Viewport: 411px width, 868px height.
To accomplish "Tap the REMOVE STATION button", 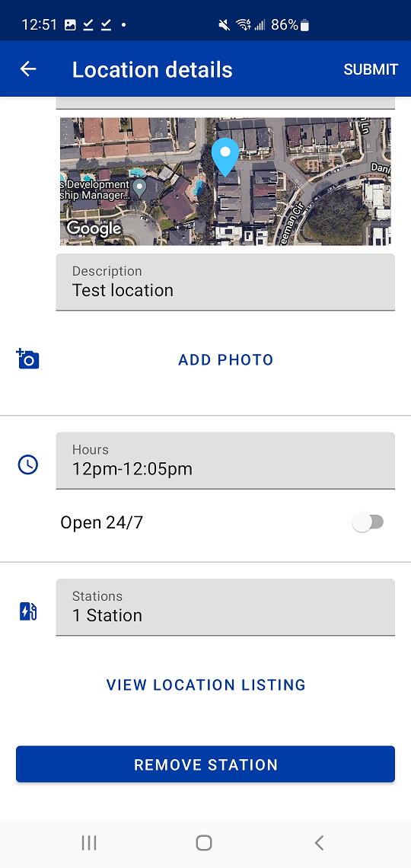I will [205, 764].
